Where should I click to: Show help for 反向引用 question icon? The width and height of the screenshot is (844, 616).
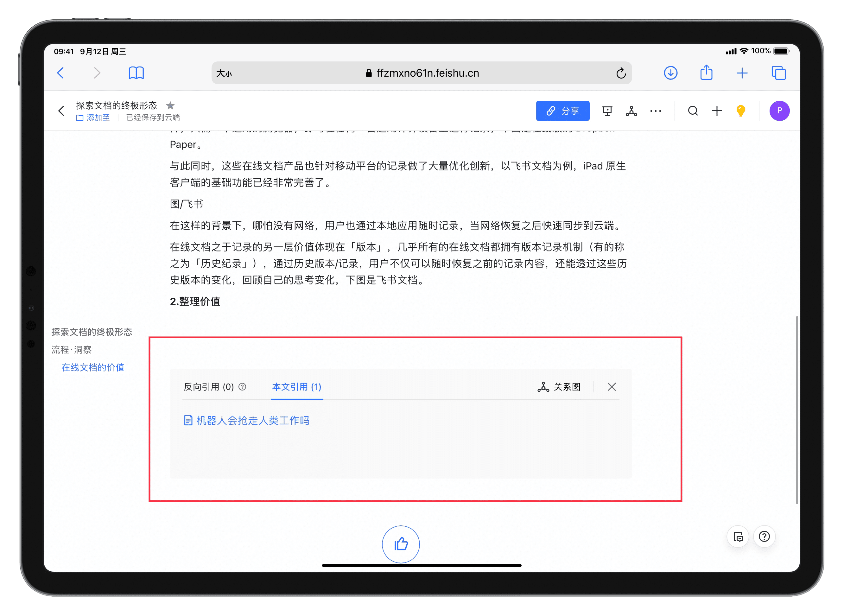tap(242, 387)
